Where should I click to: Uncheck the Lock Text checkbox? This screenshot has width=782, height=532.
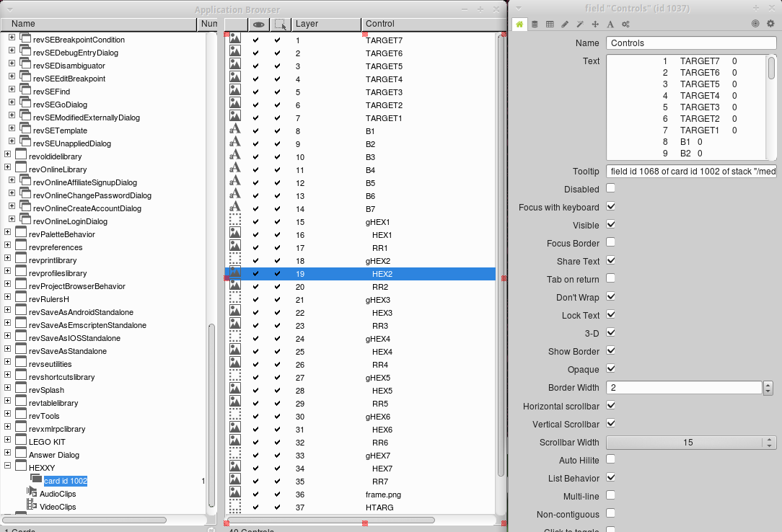pos(611,315)
